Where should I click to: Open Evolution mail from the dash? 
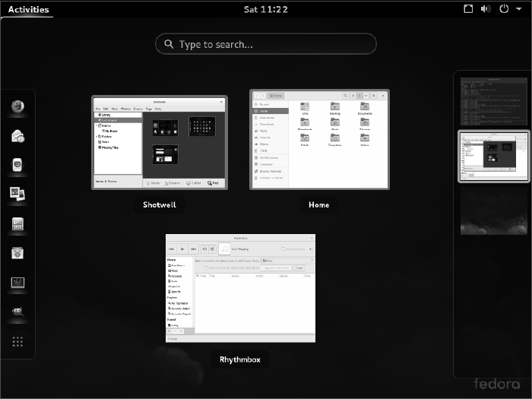coord(17,136)
